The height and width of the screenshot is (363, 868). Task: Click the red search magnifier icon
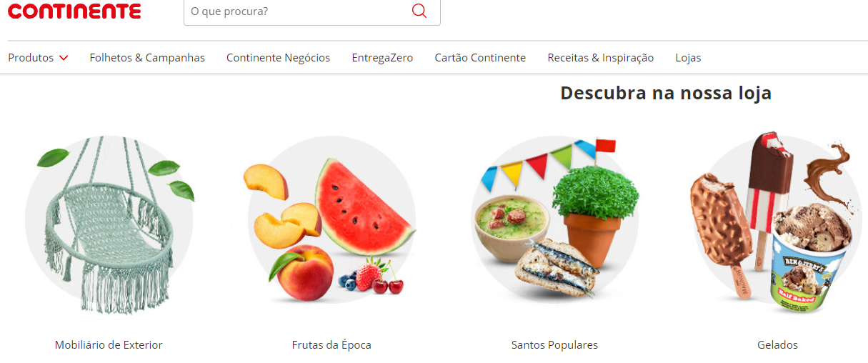(x=419, y=11)
